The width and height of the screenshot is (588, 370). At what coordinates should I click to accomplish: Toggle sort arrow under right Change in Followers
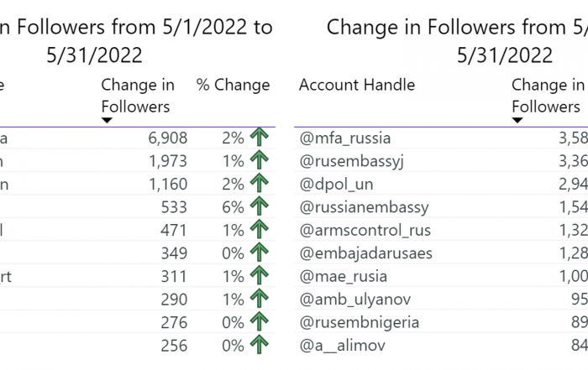517,121
